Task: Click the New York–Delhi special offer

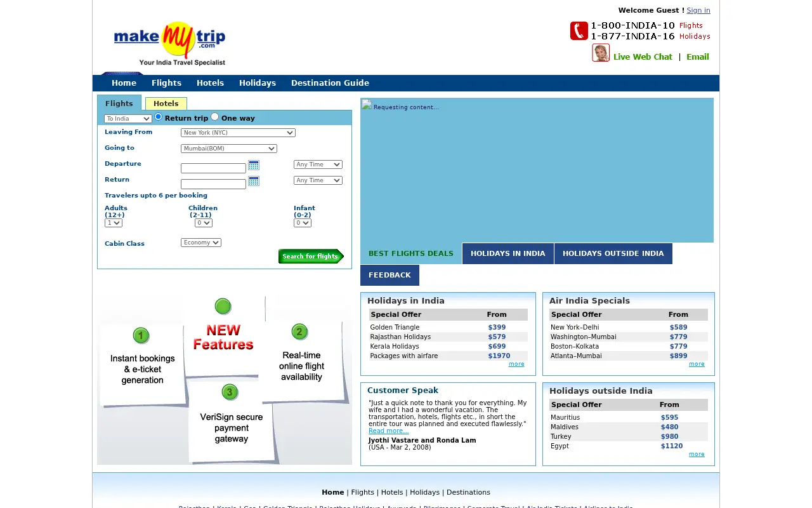Action: click(628, 328)
